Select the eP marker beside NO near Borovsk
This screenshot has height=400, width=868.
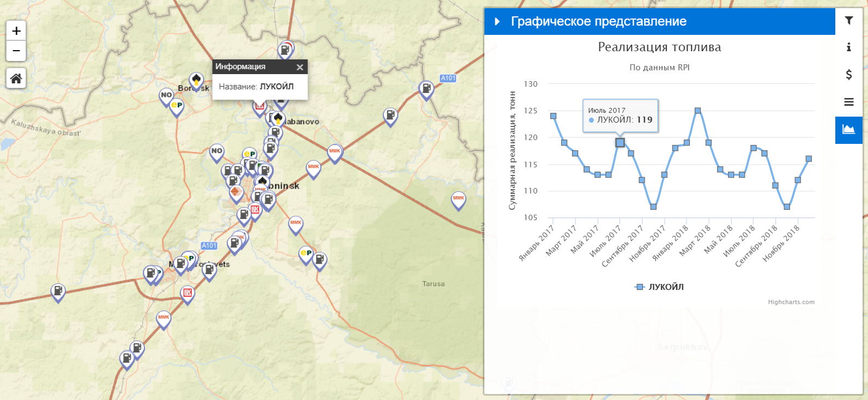[x=177, y=107]
